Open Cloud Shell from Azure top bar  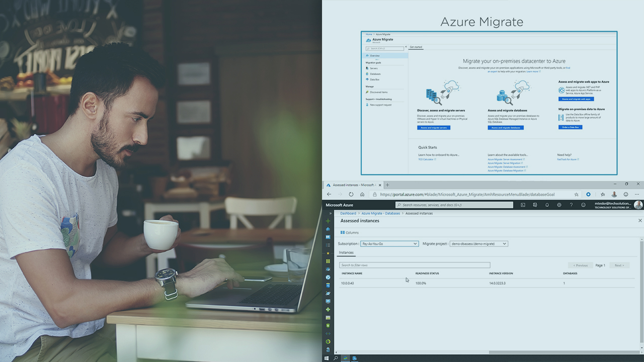coord(523,205)
